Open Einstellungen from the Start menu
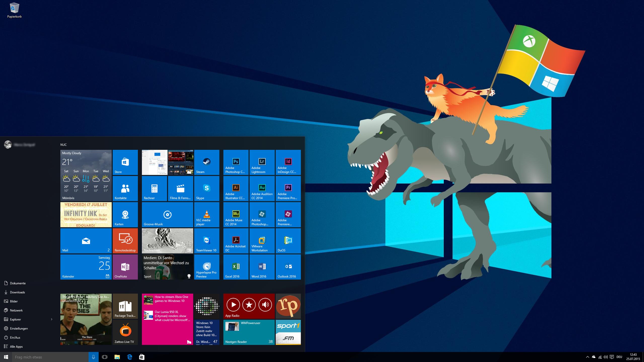The image size is (644, 362). [x=19, y=329]
